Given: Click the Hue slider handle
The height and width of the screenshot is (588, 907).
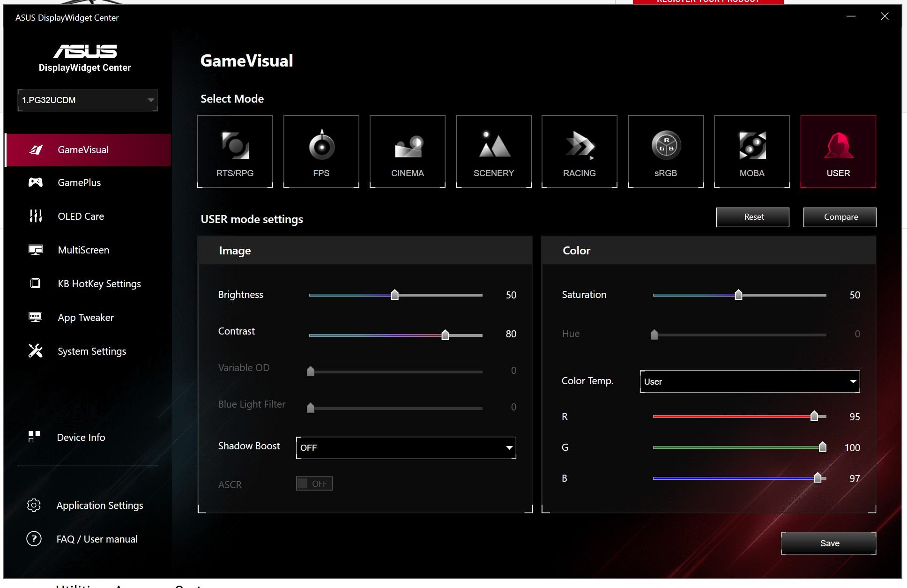Looking at the screenshot, I should tap(654, 335).
